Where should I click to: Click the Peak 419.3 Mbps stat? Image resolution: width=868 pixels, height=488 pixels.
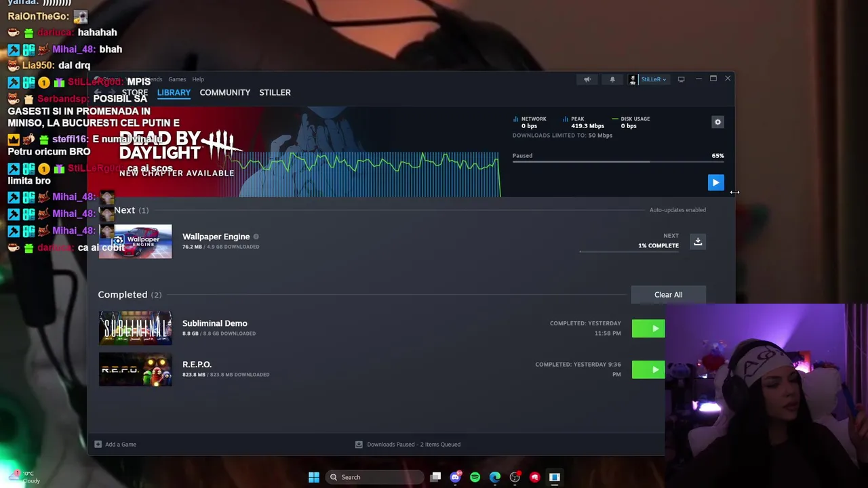point(583,122)
